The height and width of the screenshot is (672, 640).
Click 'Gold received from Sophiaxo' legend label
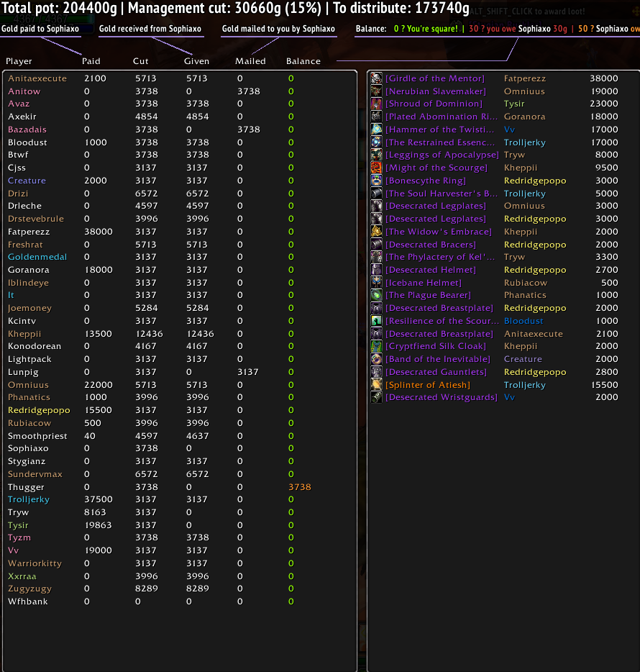[150, 29]
